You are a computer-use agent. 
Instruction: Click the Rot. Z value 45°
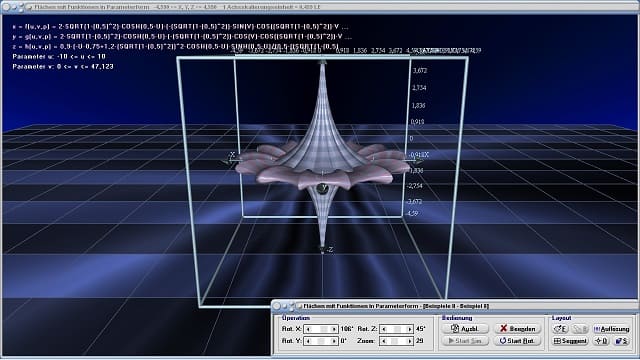(x=421, y=329)
